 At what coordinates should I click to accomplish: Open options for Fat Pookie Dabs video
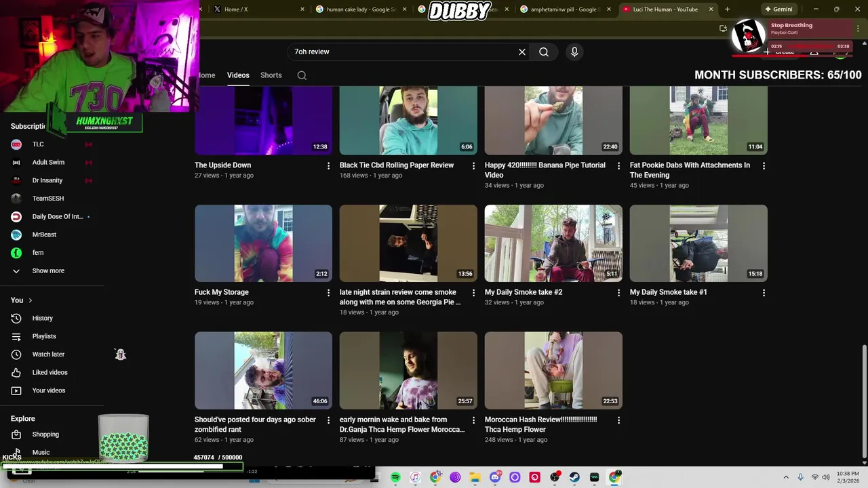[764, 166]
